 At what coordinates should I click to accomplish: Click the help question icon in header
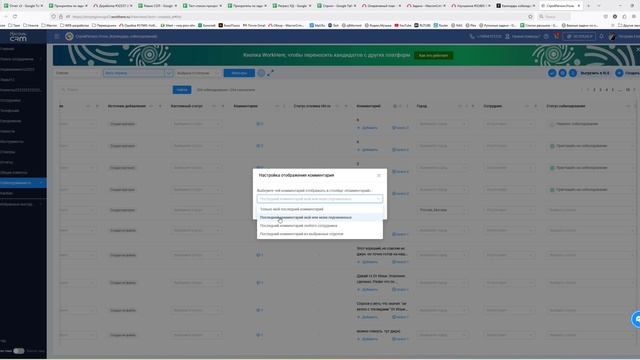[546, 37]
